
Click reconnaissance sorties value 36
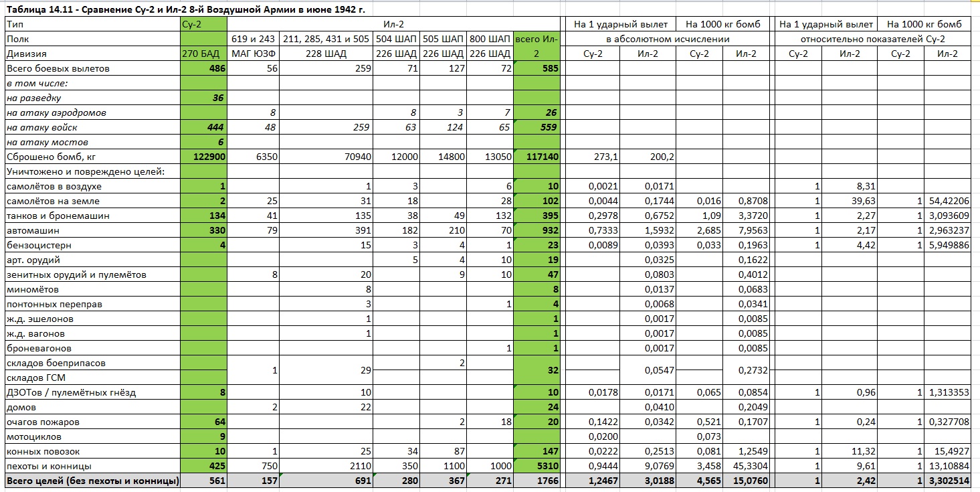tap(204, 98)
